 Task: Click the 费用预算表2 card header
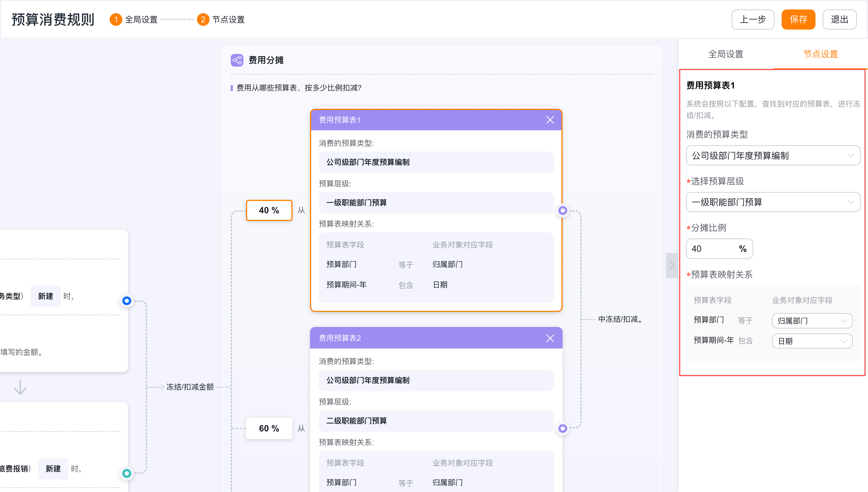pos(436,338)
